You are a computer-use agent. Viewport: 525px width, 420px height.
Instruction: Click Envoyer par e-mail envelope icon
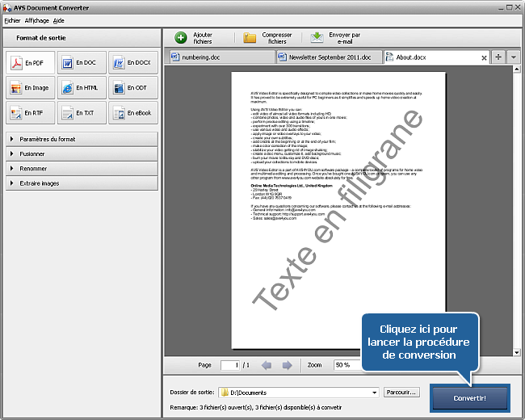point(317,38)
